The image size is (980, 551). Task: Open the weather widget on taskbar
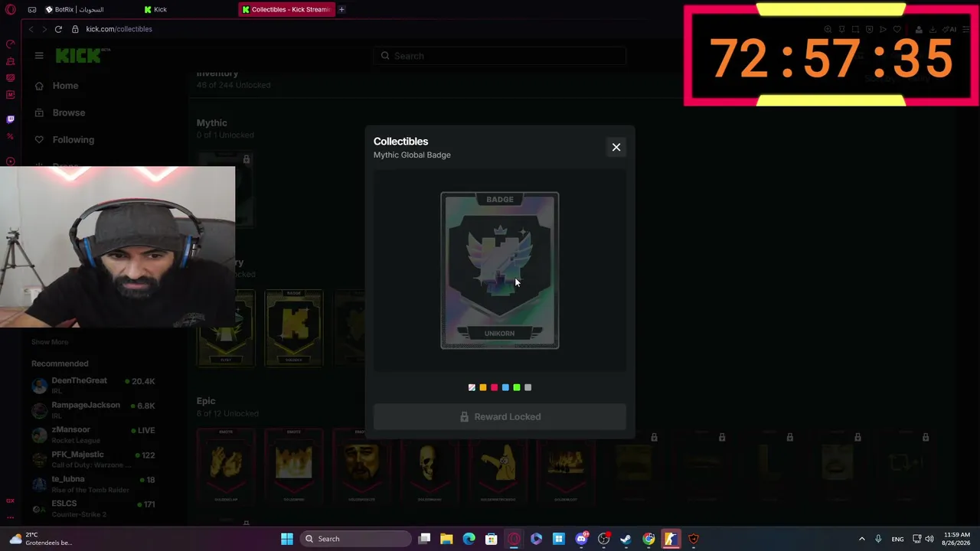[41, 539]
